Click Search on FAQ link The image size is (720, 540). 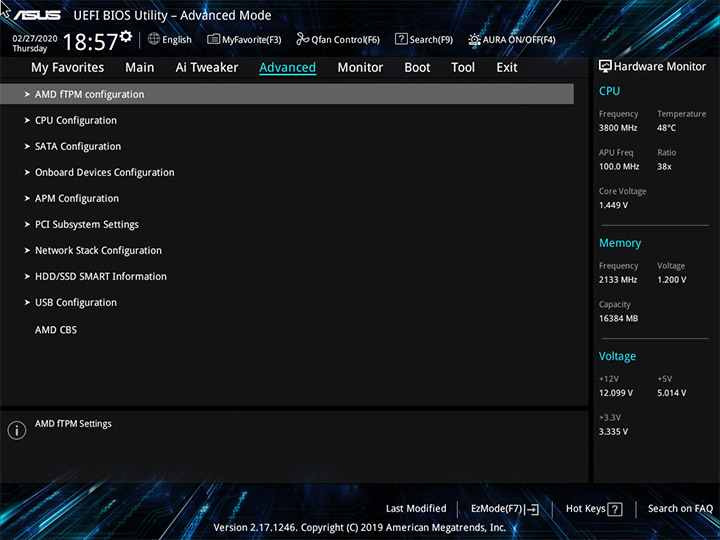(x=680, y=508)
